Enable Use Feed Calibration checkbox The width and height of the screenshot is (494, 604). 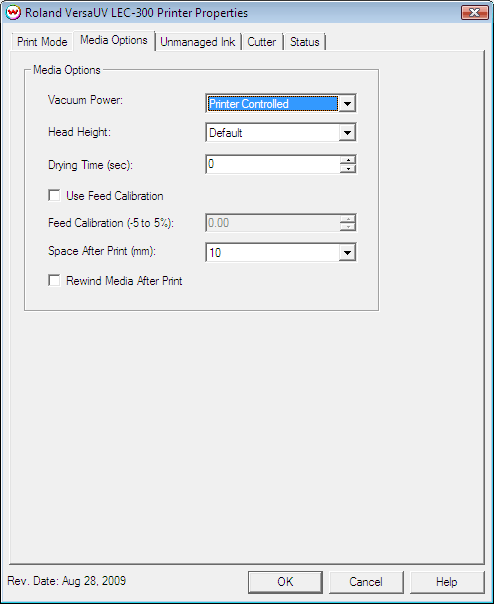(54, 195)
